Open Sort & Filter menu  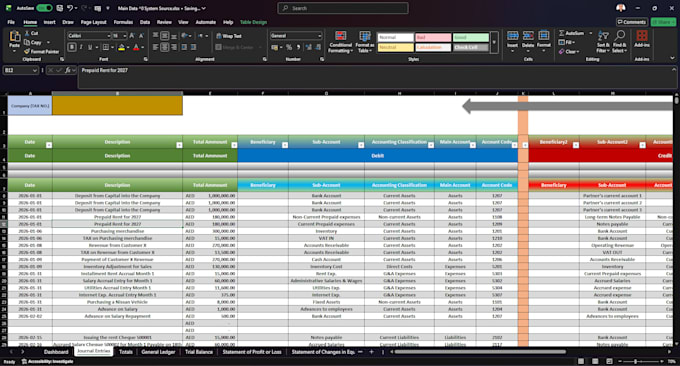click(603, 42)
